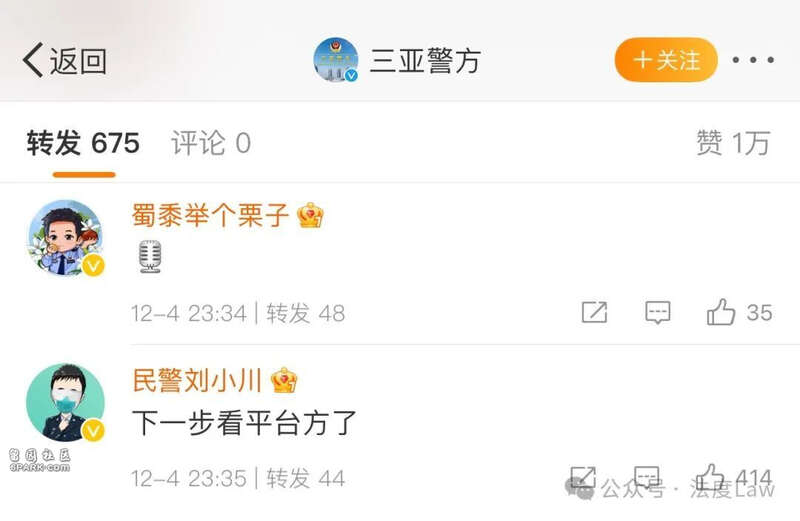The image size is (800, 521).
Task: Tap the repost icon on 民警刘小川's post
Action: tap(583, 478)
